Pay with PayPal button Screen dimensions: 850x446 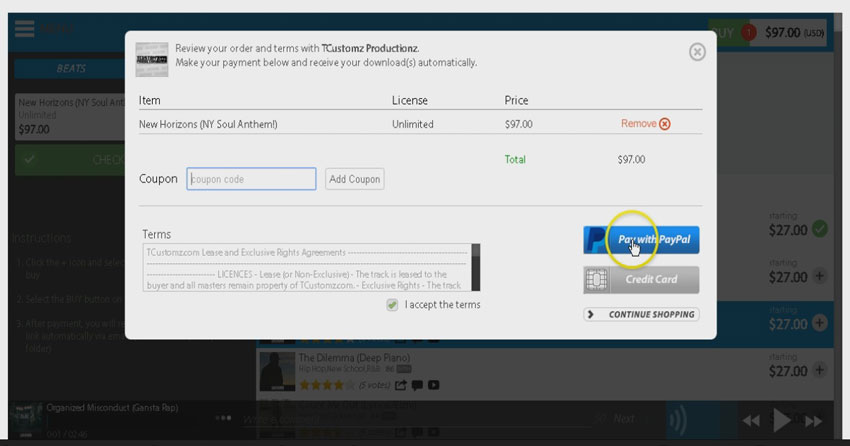(x=641, y=240)
